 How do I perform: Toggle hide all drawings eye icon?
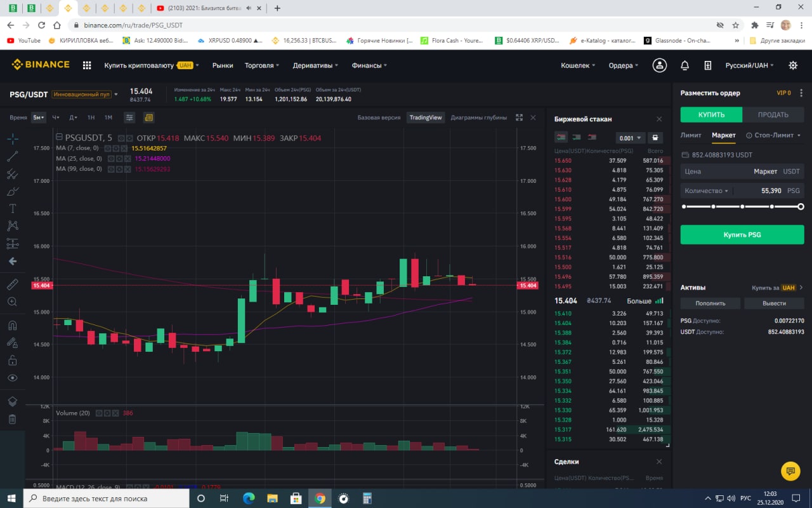(x=13, y=378)
